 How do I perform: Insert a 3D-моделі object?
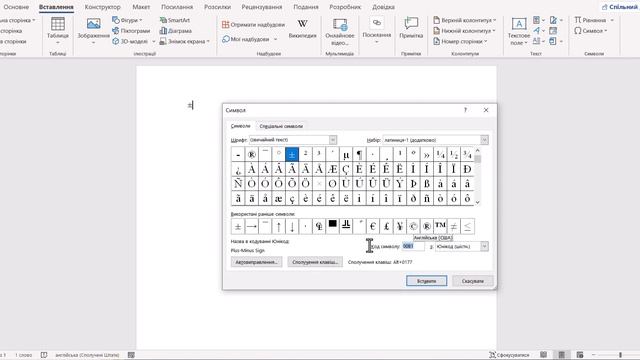pos(133,41)
